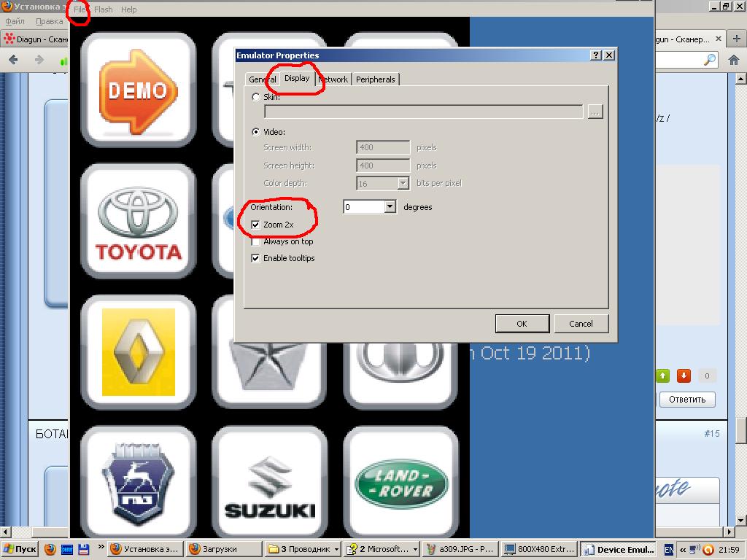This screenshot has width=747, height=560.
Task: Click the Screen width field
Action: click(383, 147)
